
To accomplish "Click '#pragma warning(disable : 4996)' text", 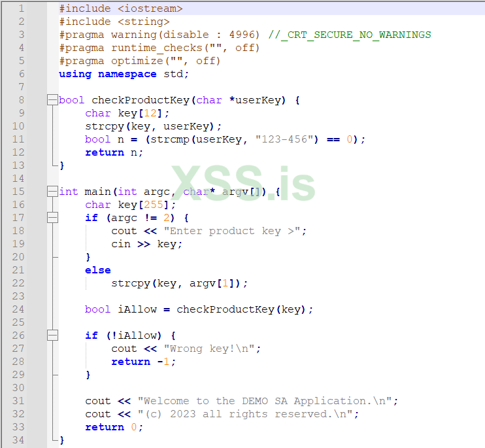I will click(x=159, y=35).
